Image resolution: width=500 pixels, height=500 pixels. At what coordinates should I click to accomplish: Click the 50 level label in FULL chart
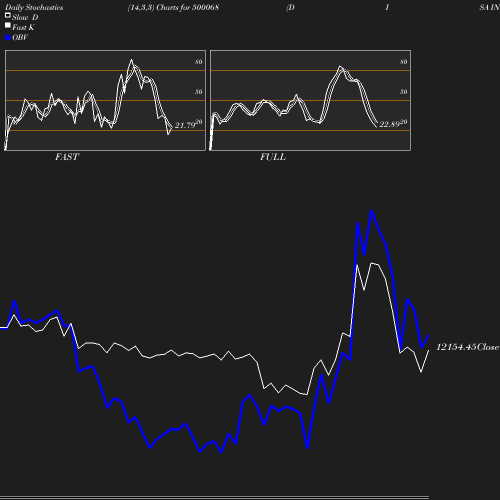[404, 92]
